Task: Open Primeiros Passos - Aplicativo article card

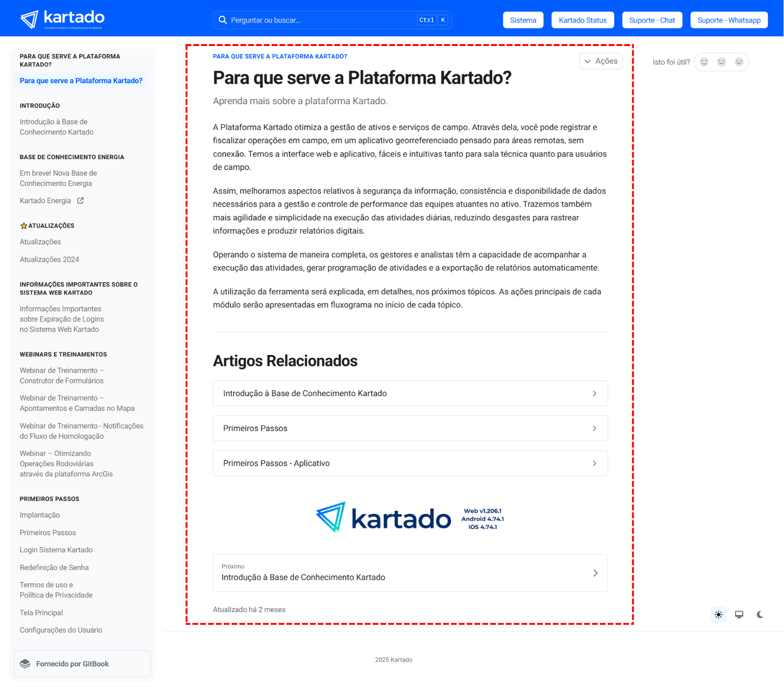Action: click(410, 463)
